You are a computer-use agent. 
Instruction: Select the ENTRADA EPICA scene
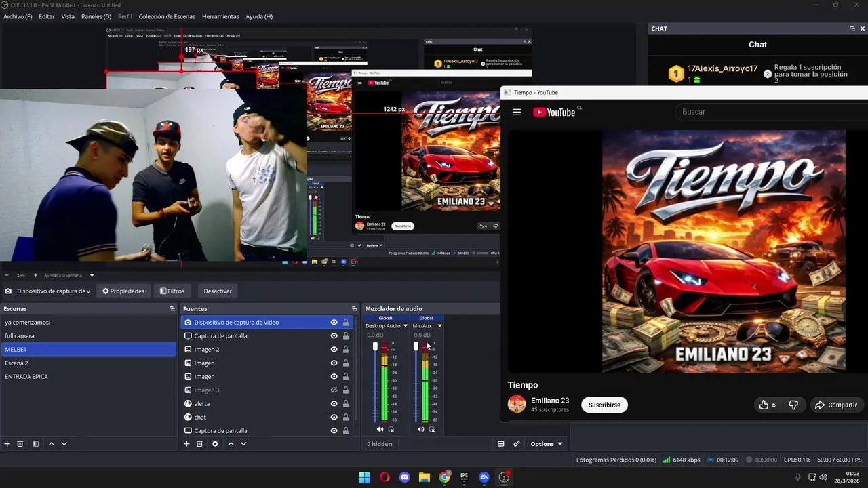click(x=88, y=376)
